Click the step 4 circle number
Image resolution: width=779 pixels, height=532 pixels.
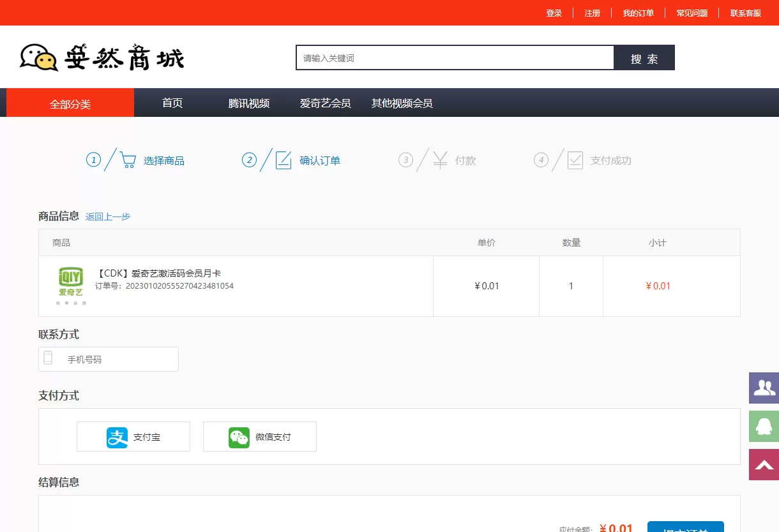[x=541, y=160]
